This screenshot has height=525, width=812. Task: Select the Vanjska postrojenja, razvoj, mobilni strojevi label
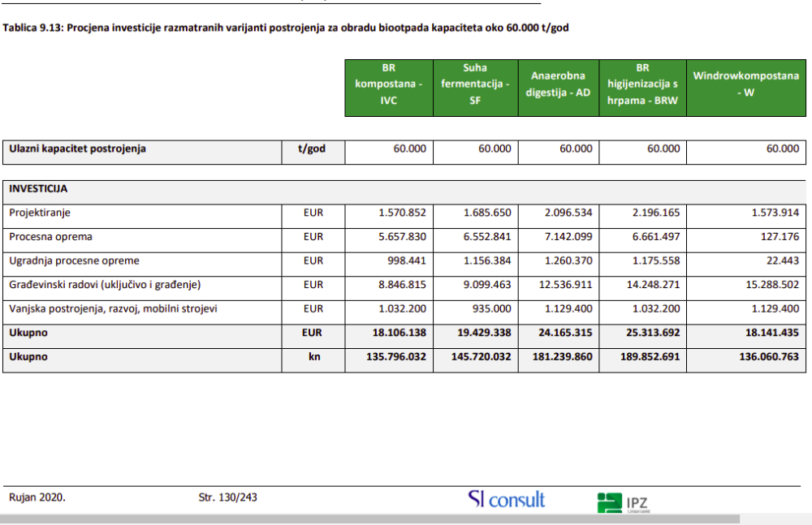(113, 309)
